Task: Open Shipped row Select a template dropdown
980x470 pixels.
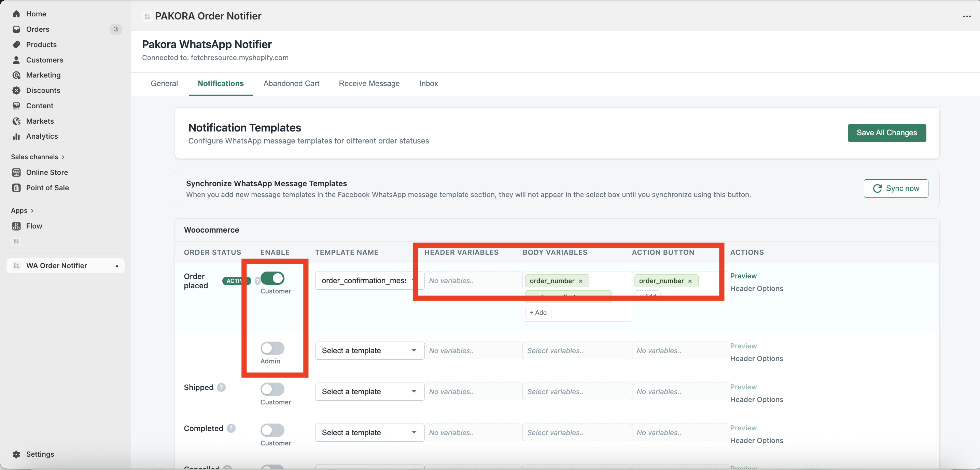Action: [x=369, y=391]
